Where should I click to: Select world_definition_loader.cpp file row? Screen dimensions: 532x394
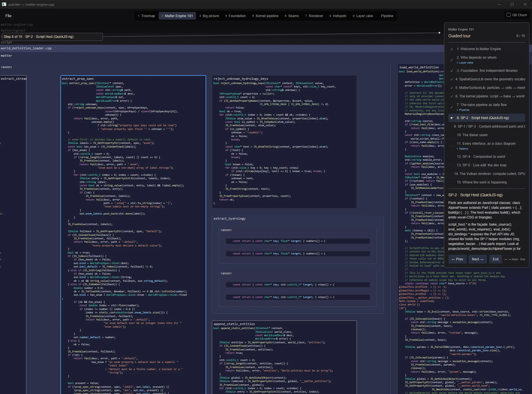click(x=222, y=48)
